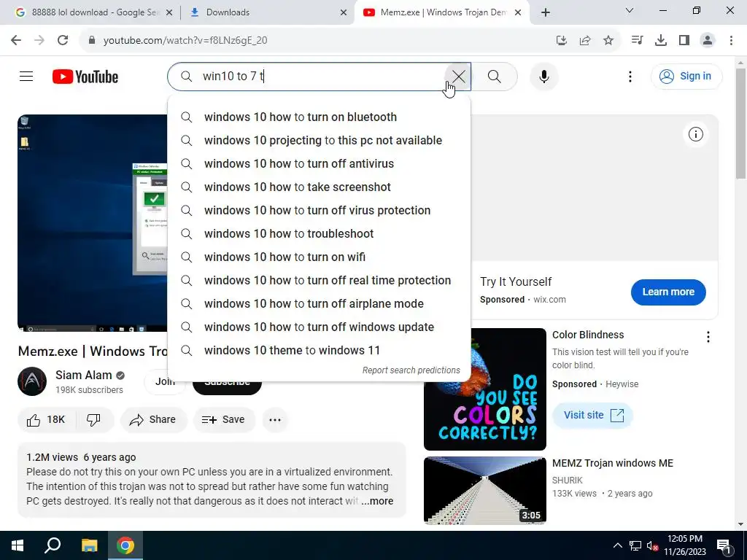Clear the search box with the X
The height and width of the screenshot is (560, 747).
click(x=458, y=76)
